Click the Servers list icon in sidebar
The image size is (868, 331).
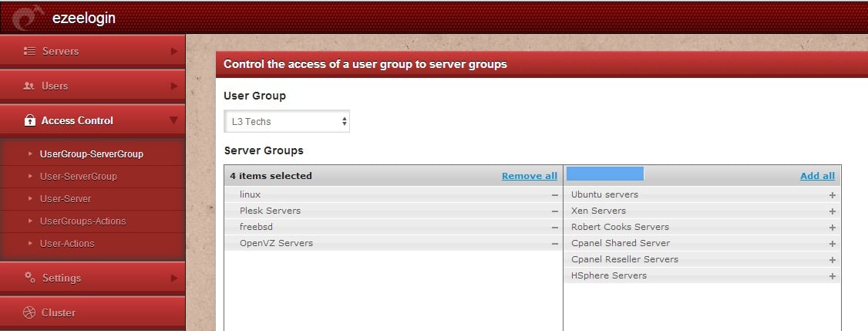29,51
